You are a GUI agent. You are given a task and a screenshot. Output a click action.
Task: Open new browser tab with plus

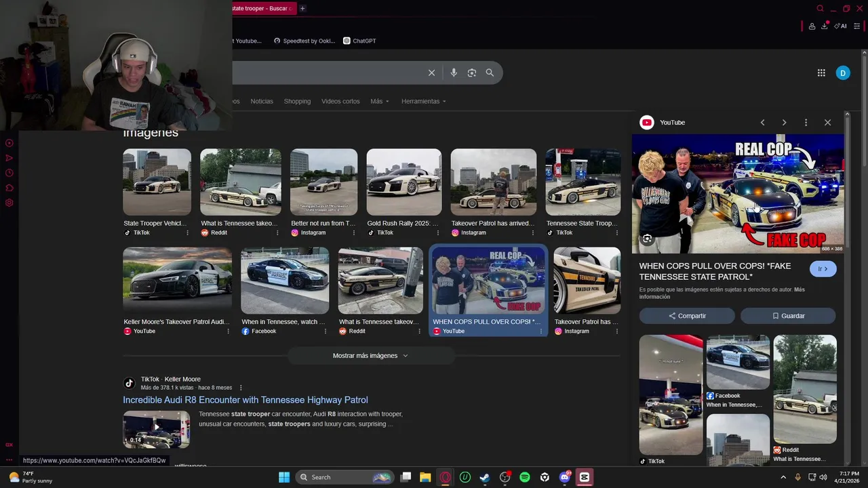(x=302, y=8)
